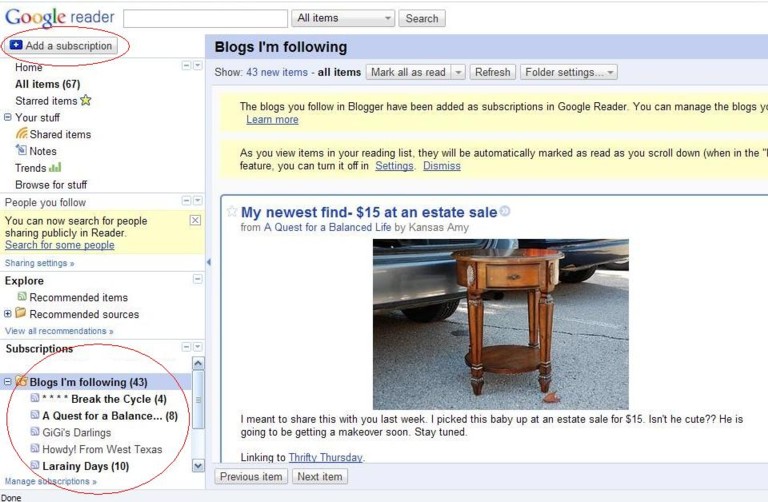The height and width of the screenshot is (502, 768).
Task: Click the Recommended sources folder icon
Action: click(21, 312)
